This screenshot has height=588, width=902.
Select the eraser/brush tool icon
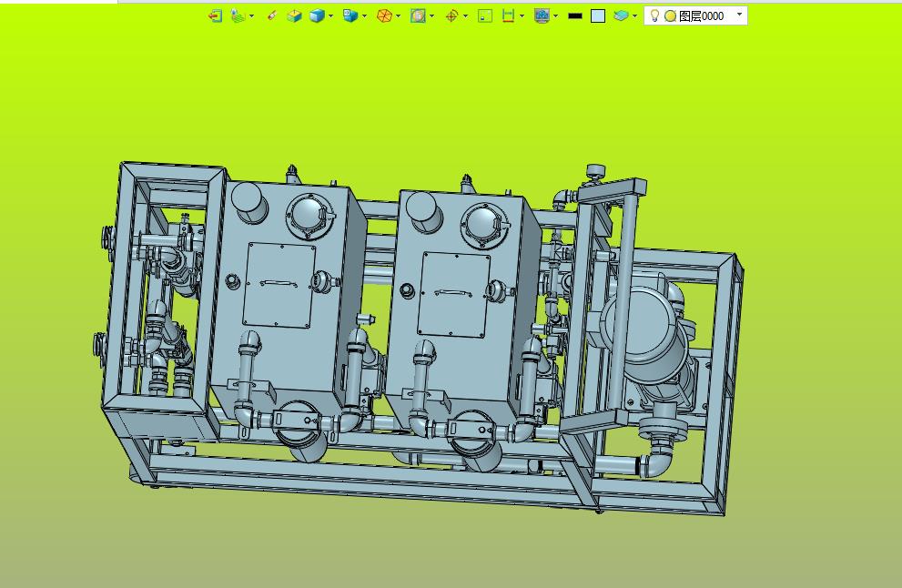click(x=272, y=15)
